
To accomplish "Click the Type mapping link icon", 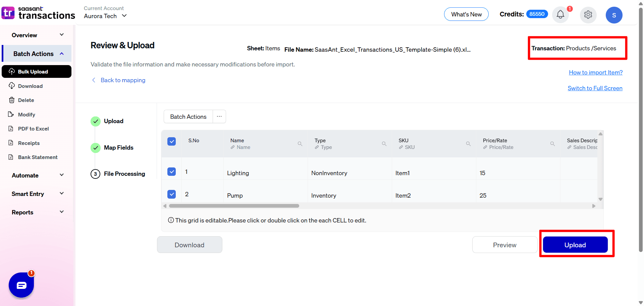I will click(x=317, y=147).
